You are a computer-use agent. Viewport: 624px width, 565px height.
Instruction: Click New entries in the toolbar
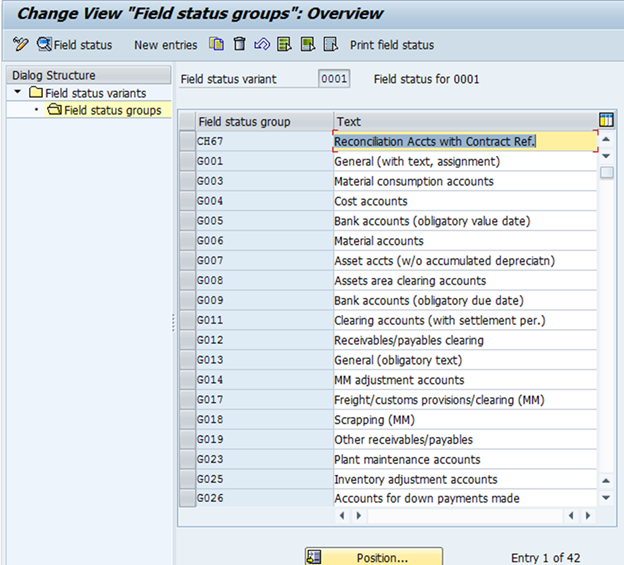[x=166, y=45]
